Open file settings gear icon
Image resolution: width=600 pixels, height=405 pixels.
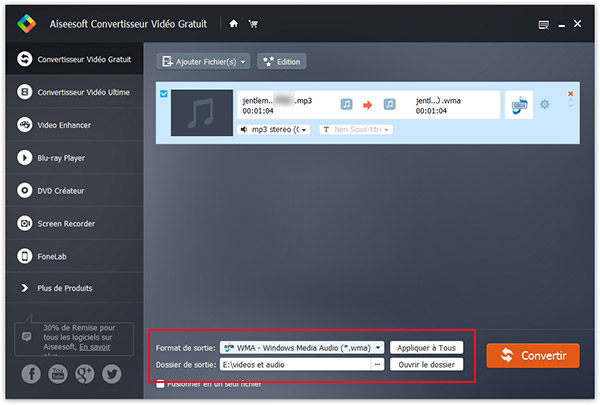(545, 104)
